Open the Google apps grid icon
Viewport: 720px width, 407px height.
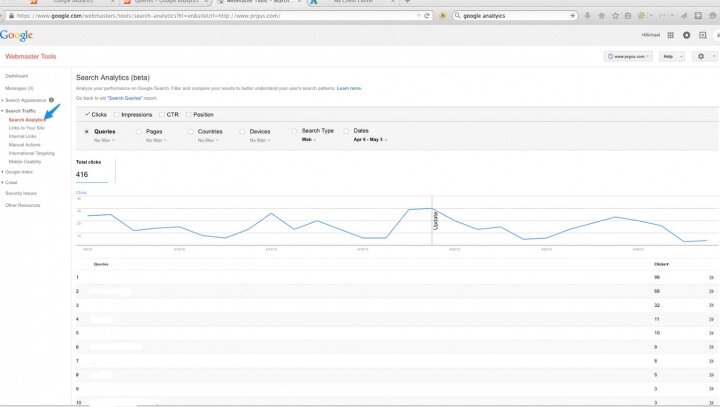tap(670, 35)
